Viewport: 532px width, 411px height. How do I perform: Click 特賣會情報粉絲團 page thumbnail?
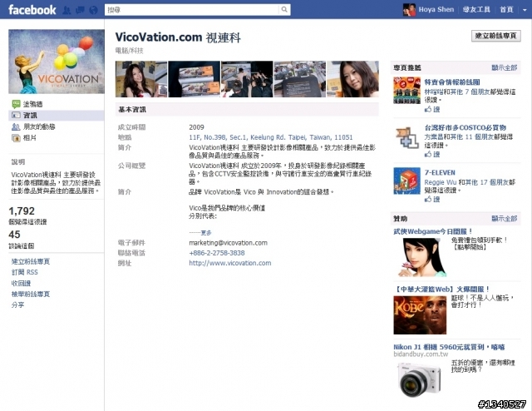tap(406, 91)
